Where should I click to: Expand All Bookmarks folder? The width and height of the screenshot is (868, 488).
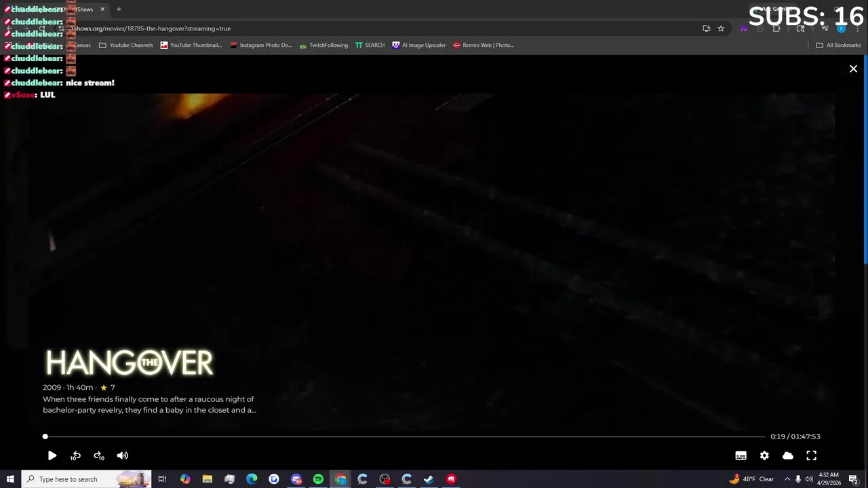[838, 45]
